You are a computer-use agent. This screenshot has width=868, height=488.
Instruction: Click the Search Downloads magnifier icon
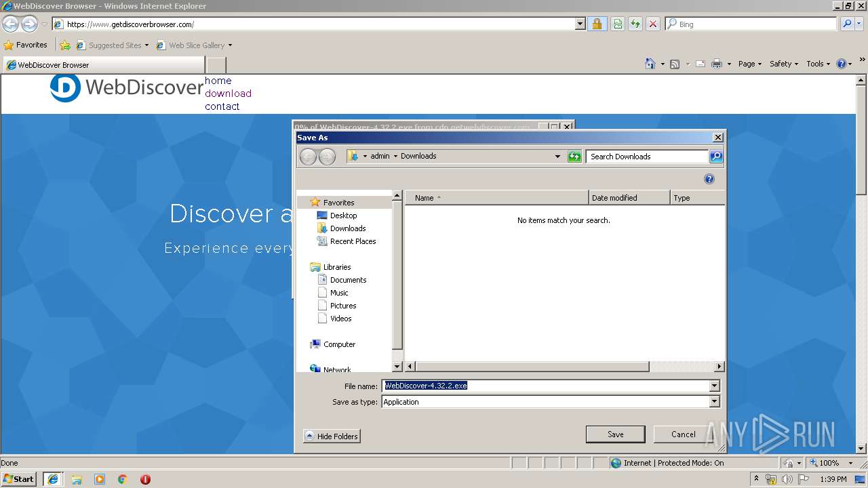716,157
